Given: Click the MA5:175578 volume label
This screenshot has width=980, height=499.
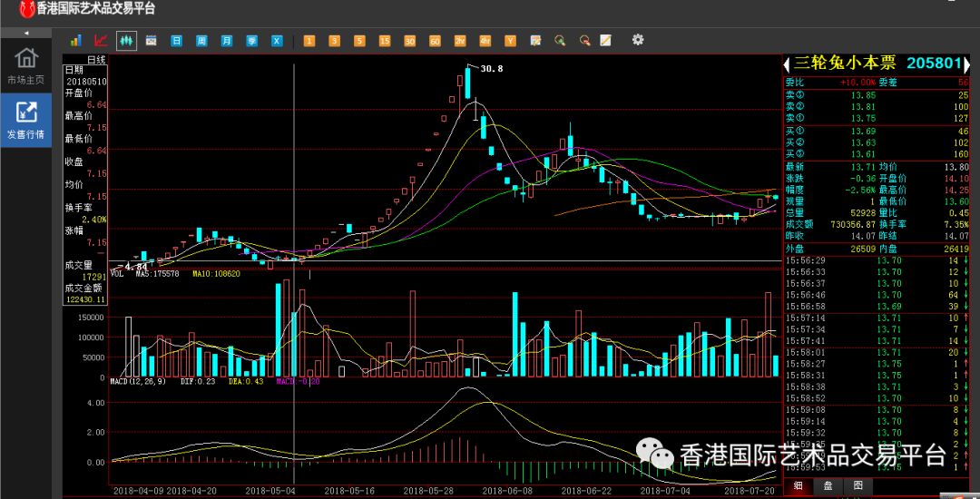Looking at the screenshot, I should [158, 274].
